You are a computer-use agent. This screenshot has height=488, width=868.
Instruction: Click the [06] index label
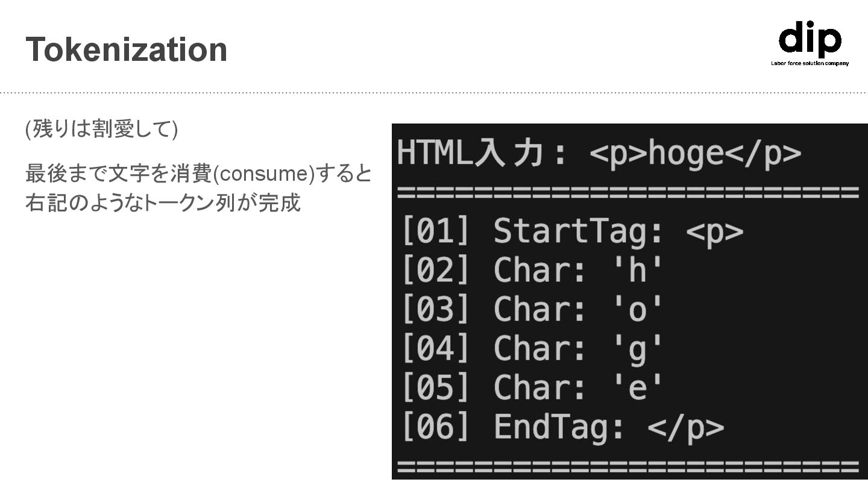pyautogui.click(x=435, y=427)
